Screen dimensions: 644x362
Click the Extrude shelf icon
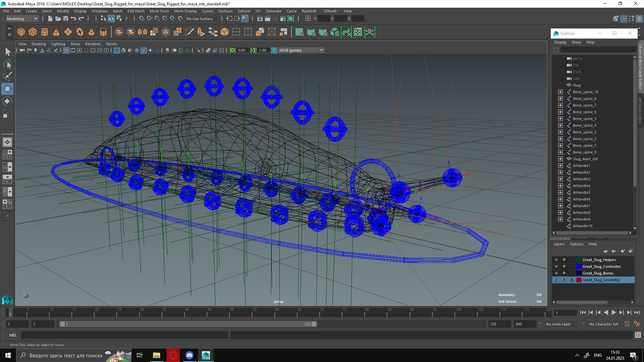point(201,32)
